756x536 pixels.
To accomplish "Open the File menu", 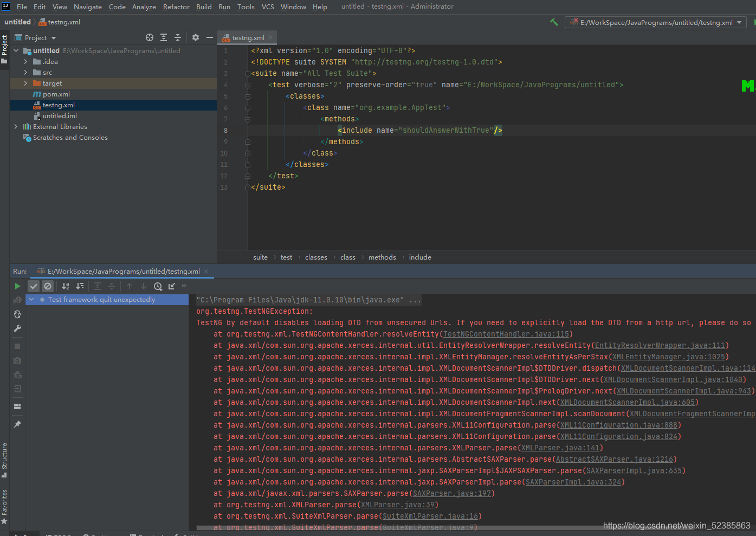I will click(22, 7).
